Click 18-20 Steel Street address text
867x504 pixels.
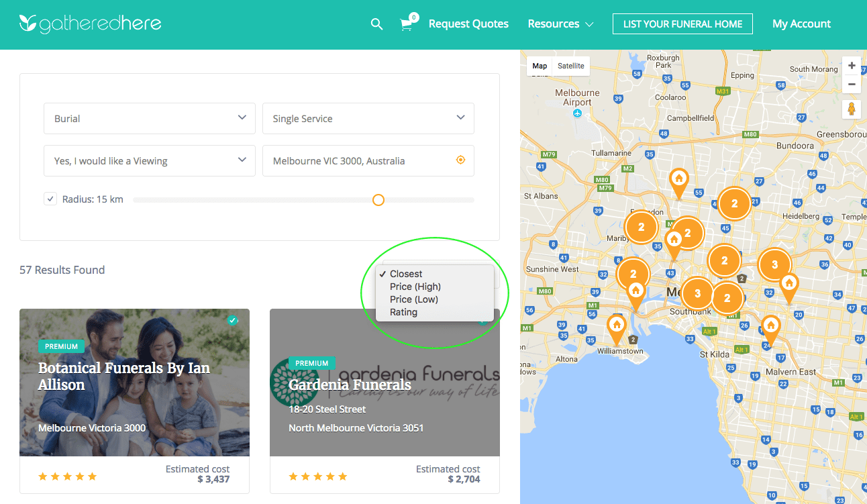coord(327,409)
